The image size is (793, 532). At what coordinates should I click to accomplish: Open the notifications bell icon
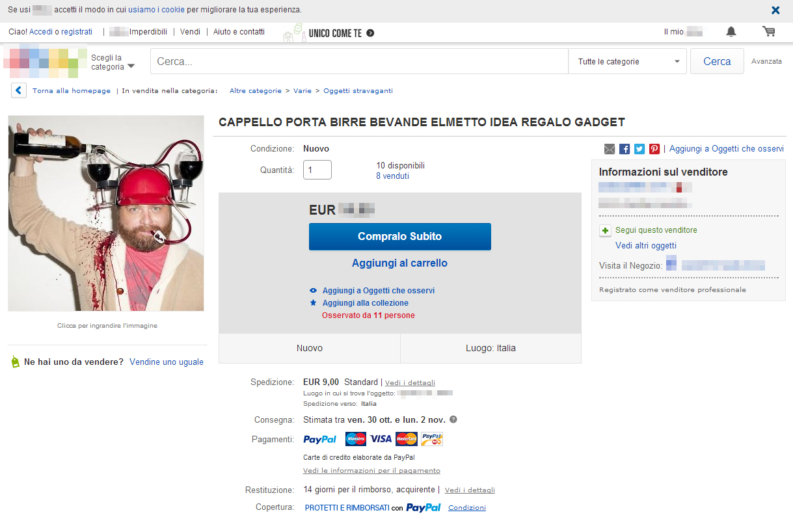(x=731, y=32)
